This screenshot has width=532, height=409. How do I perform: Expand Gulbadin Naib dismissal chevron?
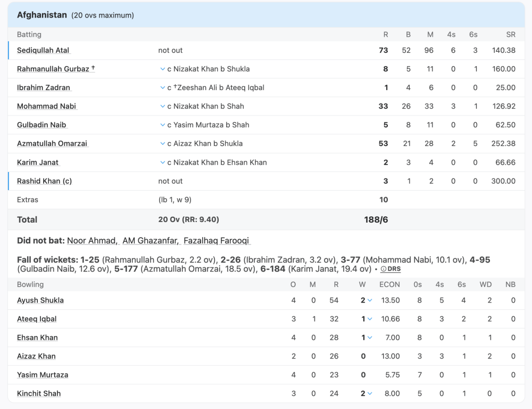click(x=163, y=125)
